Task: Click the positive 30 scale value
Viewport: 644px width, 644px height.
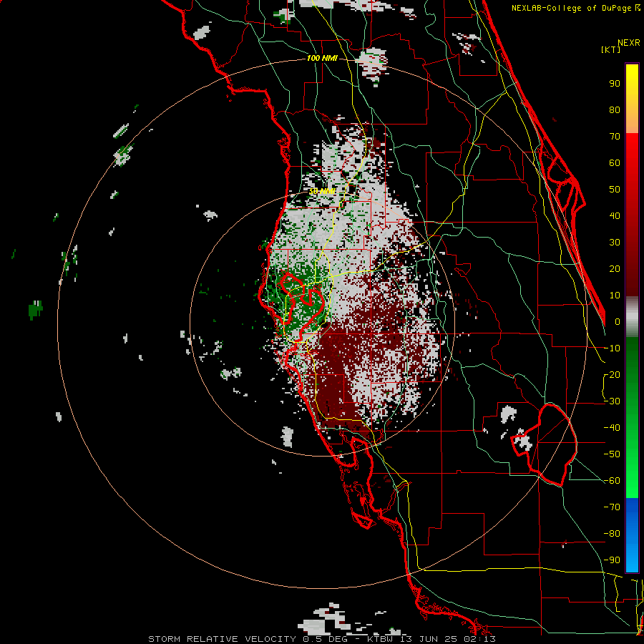Action: (x=615, y=243)
